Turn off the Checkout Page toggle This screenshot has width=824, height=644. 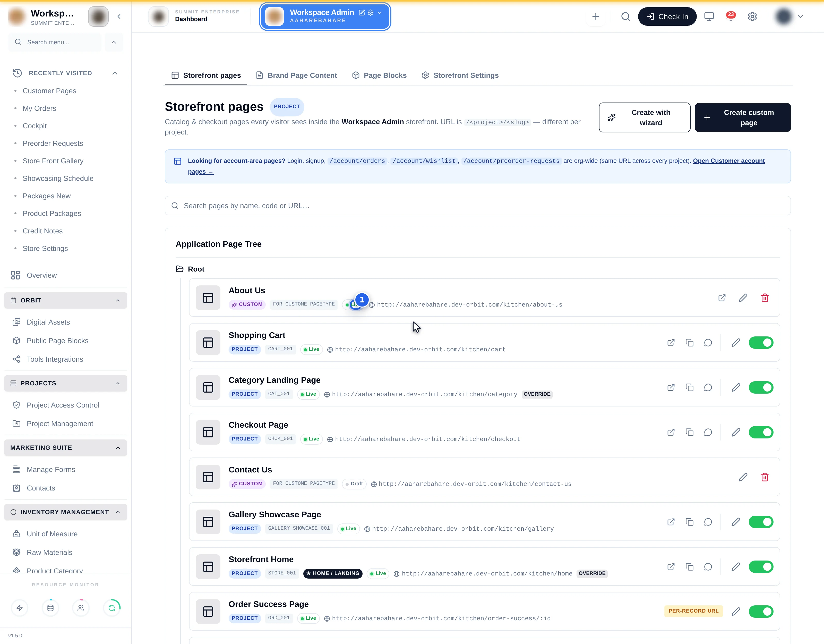point(761,432)
